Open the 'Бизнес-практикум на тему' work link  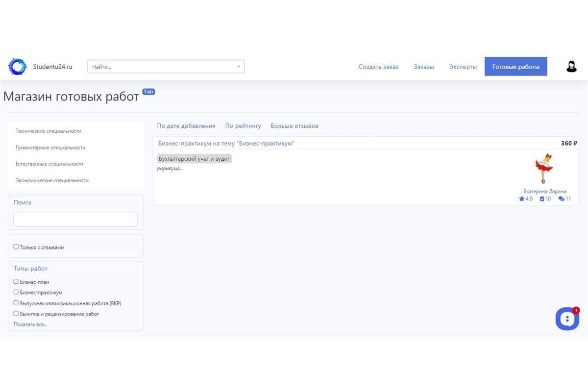[226, 143]
